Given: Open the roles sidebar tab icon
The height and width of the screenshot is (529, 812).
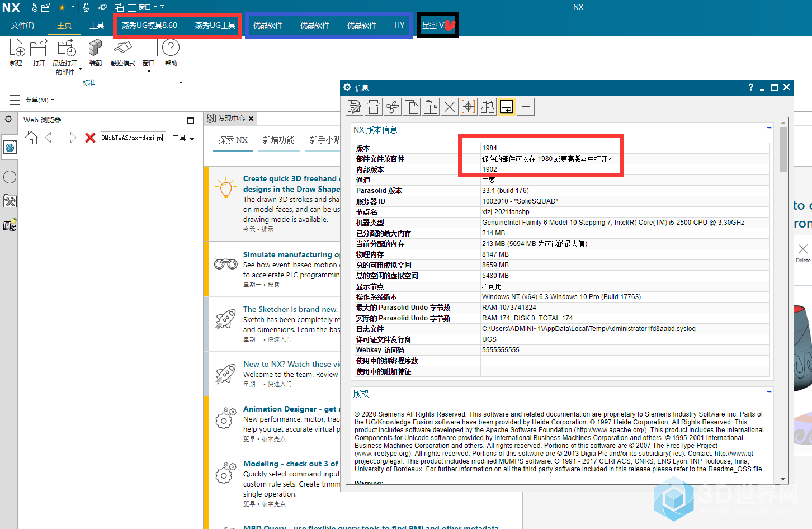Looking at the screenshot, I should click(10, 225).
